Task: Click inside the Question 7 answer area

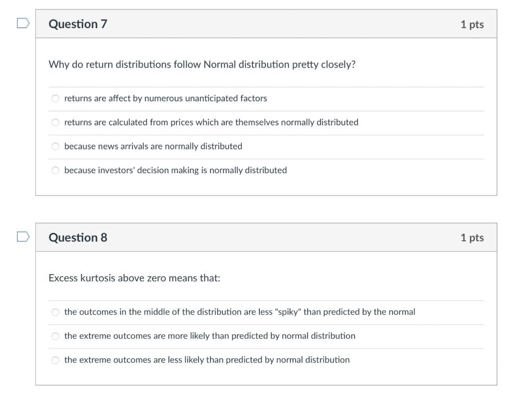Action: (x=266, y=133)
